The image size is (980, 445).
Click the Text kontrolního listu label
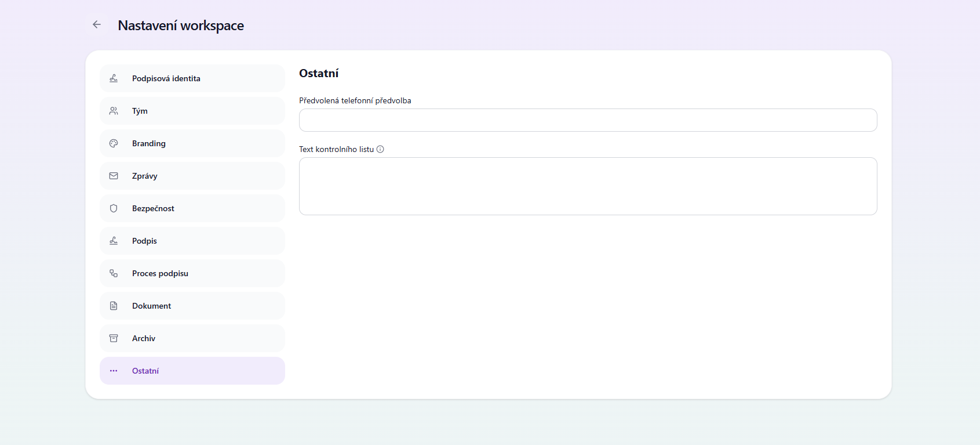click(x=337, y=149)
